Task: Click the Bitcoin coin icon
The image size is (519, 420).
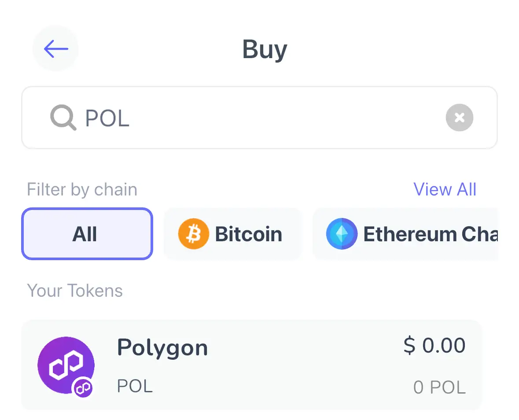Action: tap(194, 234)
